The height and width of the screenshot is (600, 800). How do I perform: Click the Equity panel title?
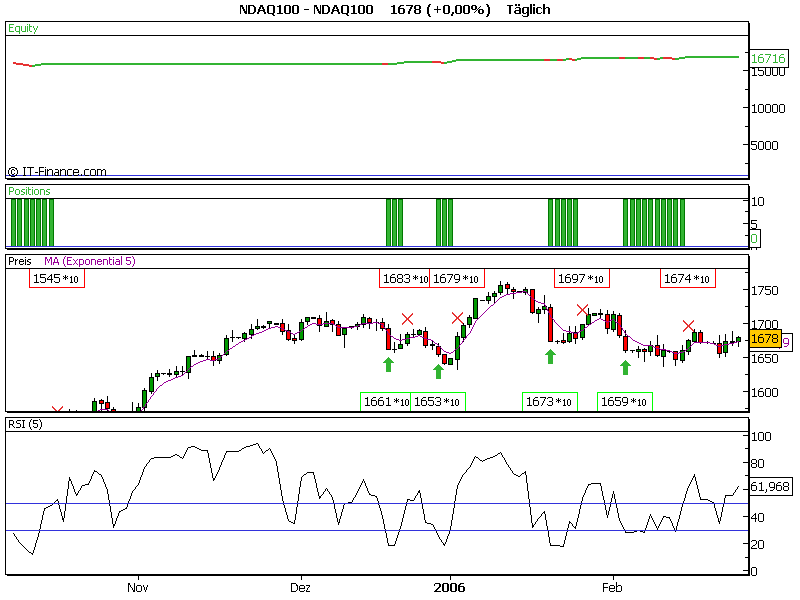tap(23, 28)
